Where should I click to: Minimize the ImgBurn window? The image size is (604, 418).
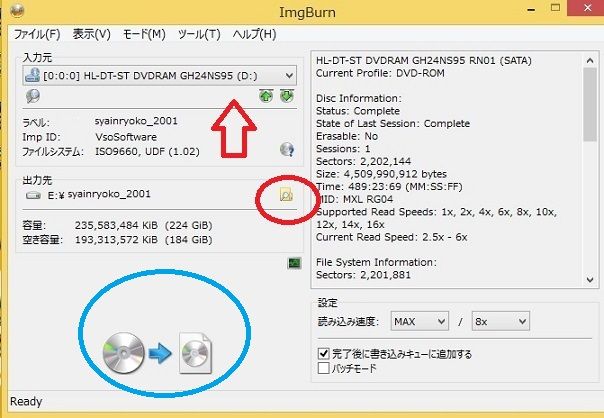(531, 9)
